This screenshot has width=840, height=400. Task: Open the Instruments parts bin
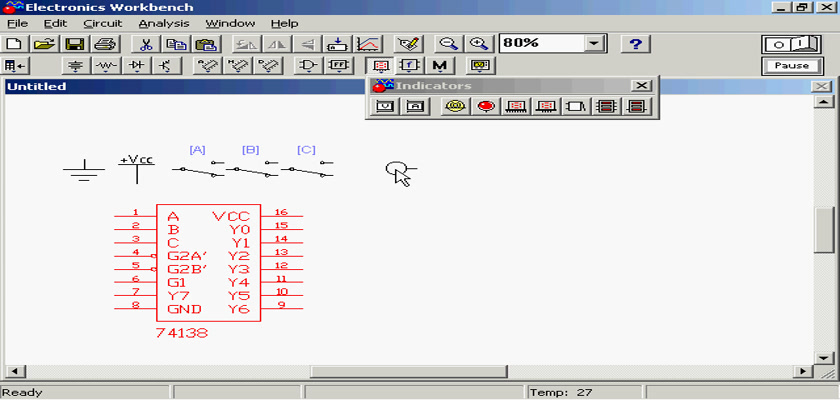point(480,65)
